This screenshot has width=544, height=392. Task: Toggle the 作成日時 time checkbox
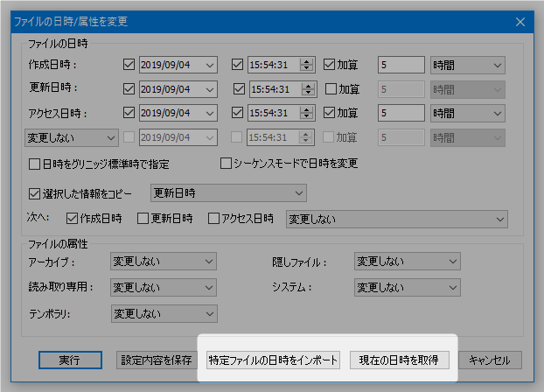click(237, 65)
